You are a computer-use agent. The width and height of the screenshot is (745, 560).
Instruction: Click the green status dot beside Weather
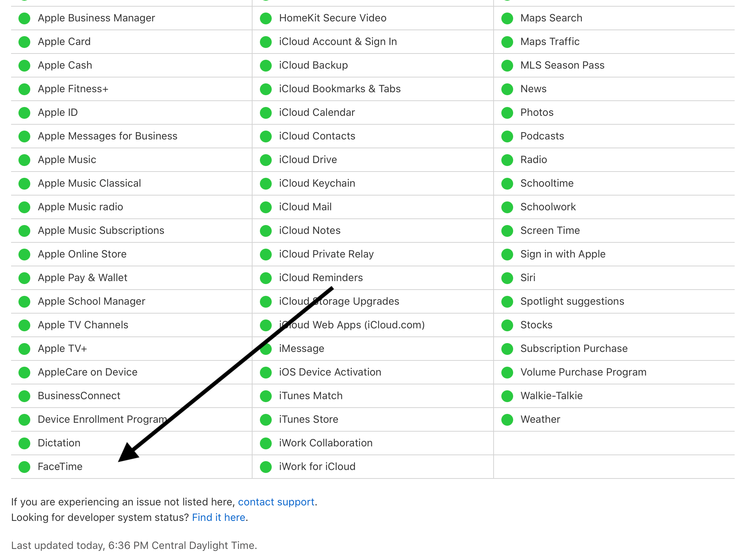(x=507, y=420)
